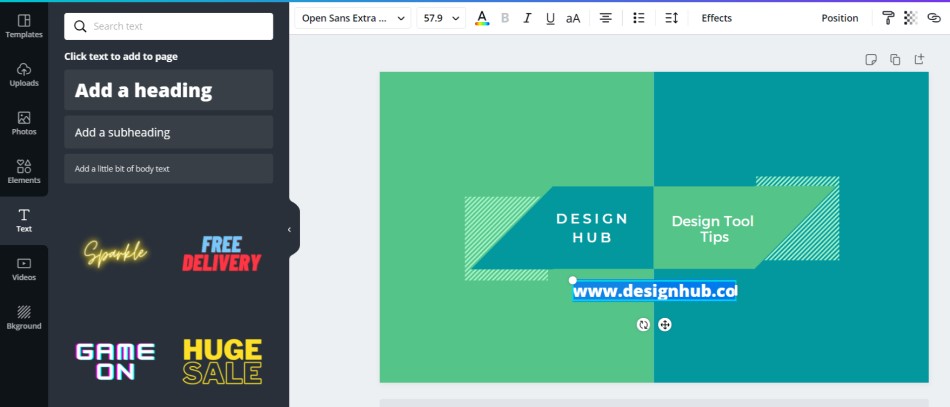The height and width of the screenshot is (407, 950).
Task: Click the www.designhub.co text box
Action: pos(654,291)
